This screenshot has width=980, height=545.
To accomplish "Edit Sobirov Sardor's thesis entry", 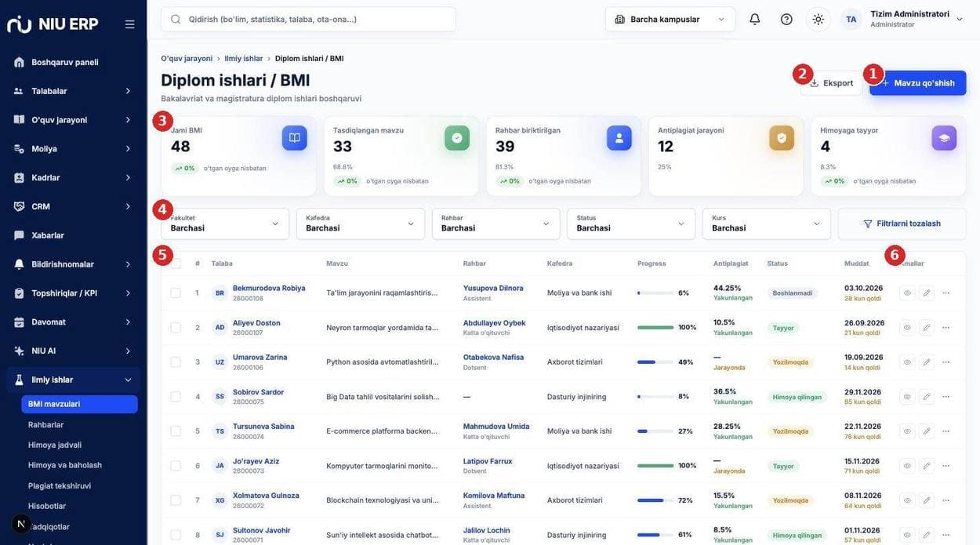I will click(x=927, y=397).
